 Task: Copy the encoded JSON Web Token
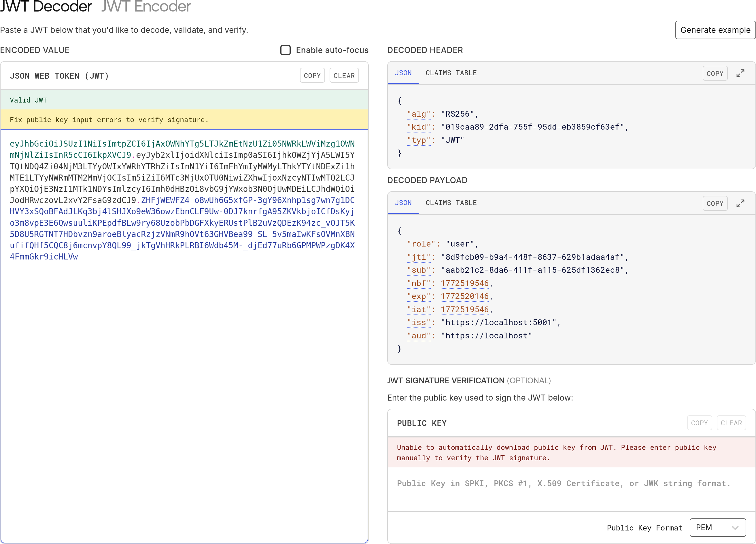312,76
